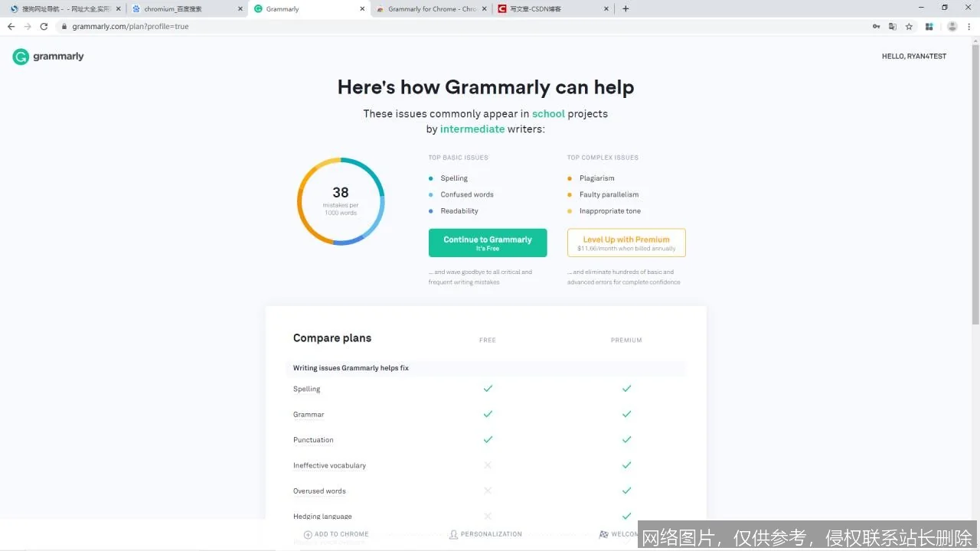The height and width of the screenshot is (551, 980).
Task: Reload the page with the refresh icon
Action: point(44,26)
